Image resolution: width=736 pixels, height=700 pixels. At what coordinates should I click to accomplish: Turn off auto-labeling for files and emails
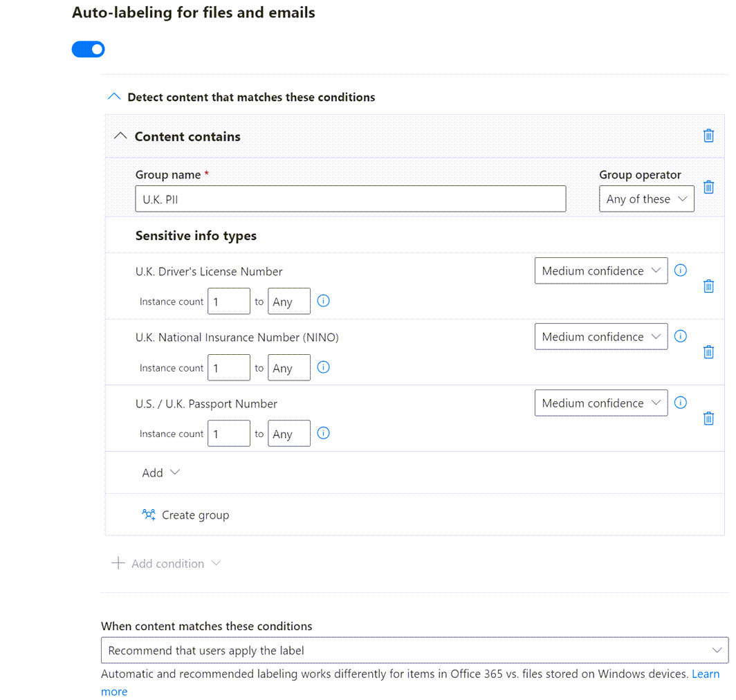coord(89,50)
